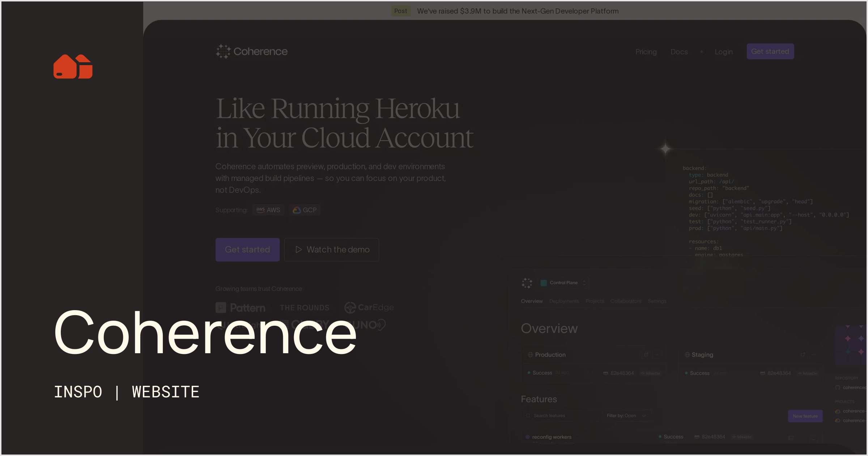Click the red house logo icon

point(73,67)
